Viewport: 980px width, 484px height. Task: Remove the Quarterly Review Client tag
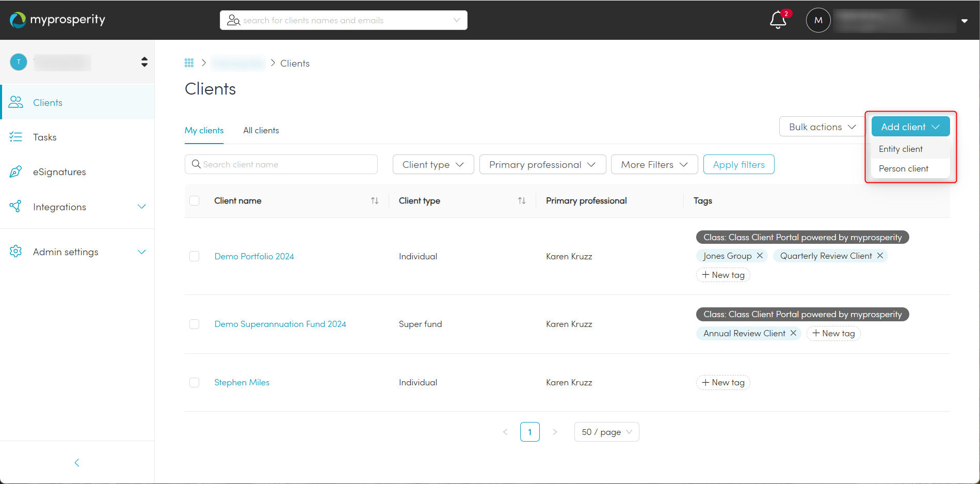880,256
